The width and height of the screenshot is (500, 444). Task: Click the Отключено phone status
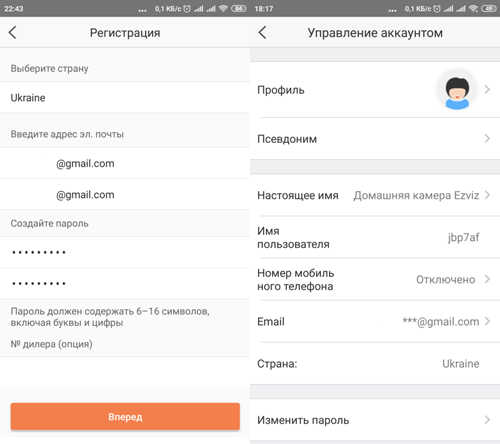(446, 279)
